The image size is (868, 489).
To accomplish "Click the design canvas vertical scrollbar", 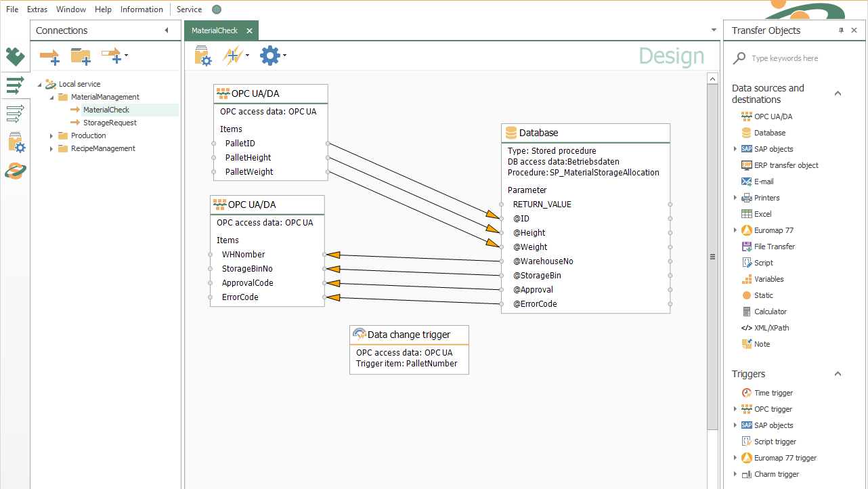I will pyautogui.click(x=712, y=257).
